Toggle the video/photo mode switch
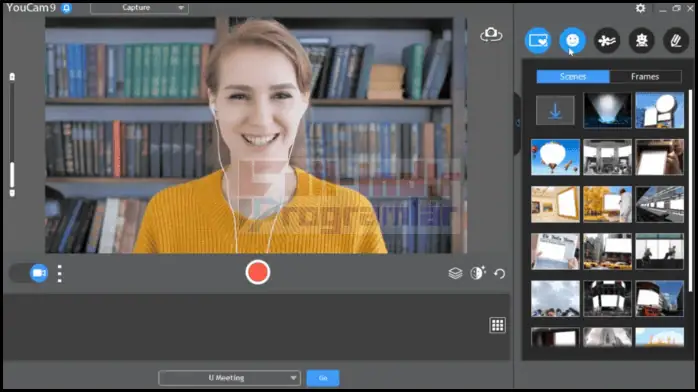 tap(29, 273)
